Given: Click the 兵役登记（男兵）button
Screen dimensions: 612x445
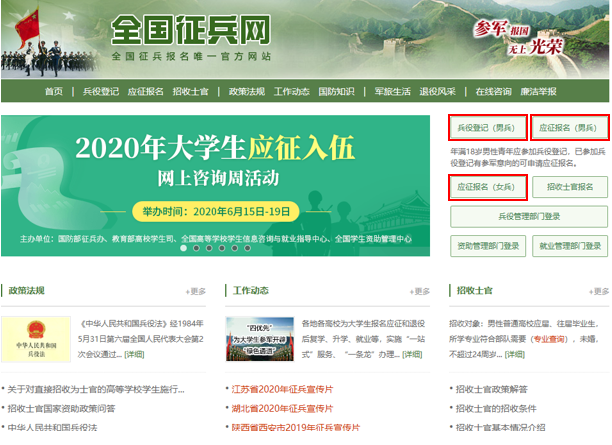Looking at the screenshot, I should 487,128.
